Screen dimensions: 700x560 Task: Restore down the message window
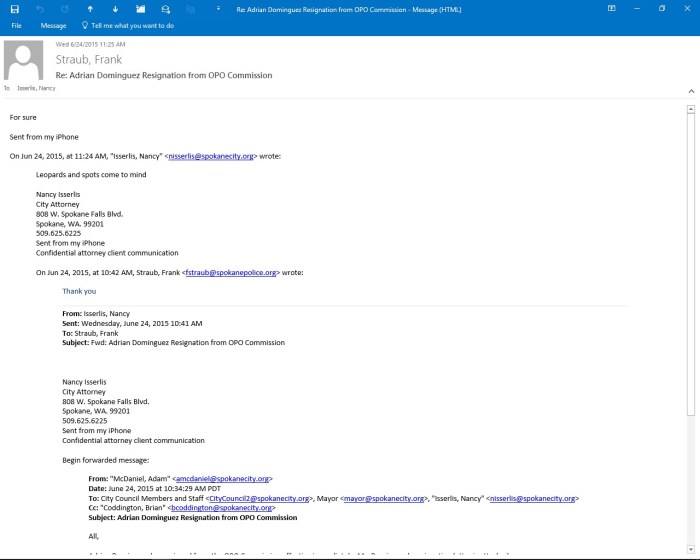click(661, 9)
